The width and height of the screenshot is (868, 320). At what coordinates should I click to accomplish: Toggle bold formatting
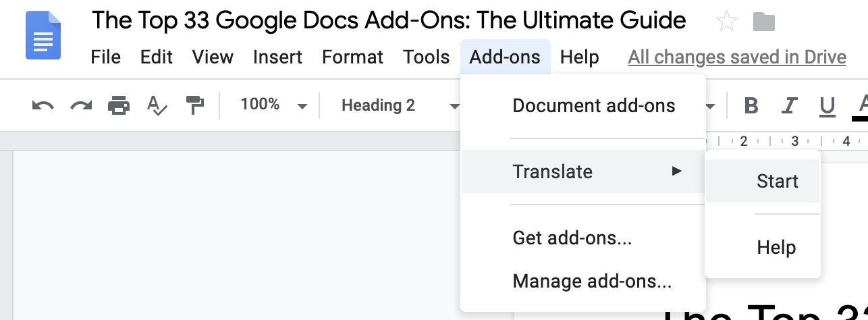tap(751, 106)
